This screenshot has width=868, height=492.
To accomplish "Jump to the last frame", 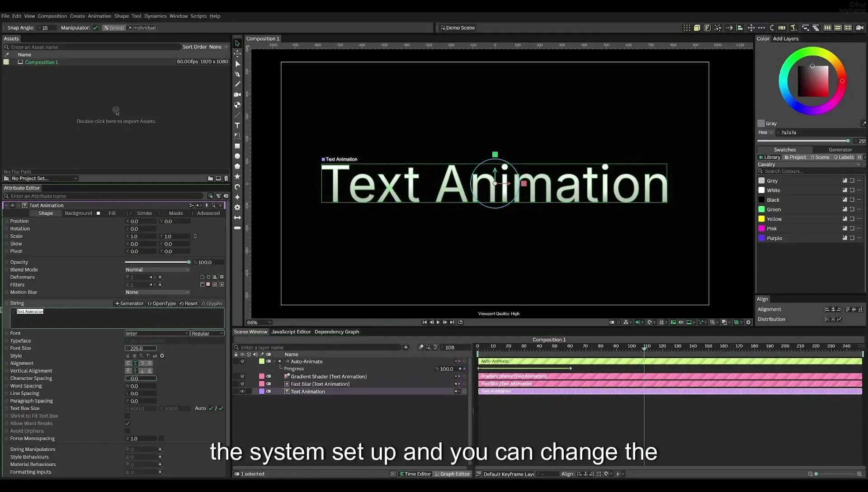I will (452, 322).
